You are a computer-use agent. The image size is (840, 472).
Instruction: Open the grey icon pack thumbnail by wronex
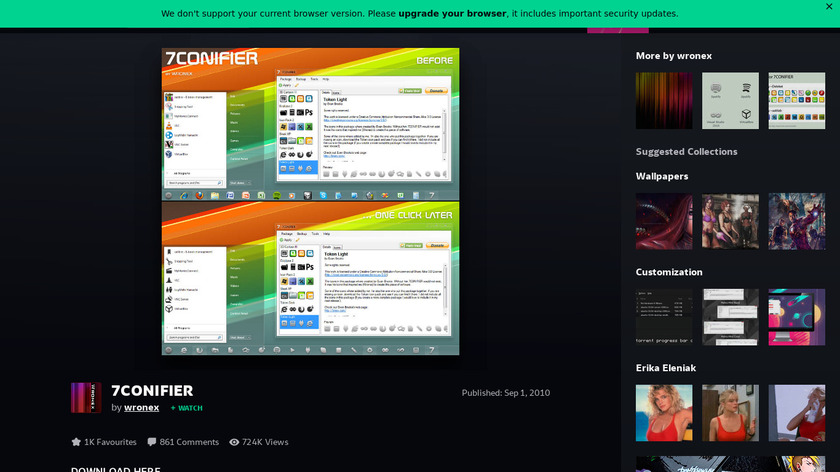click(x=730, y=101)
